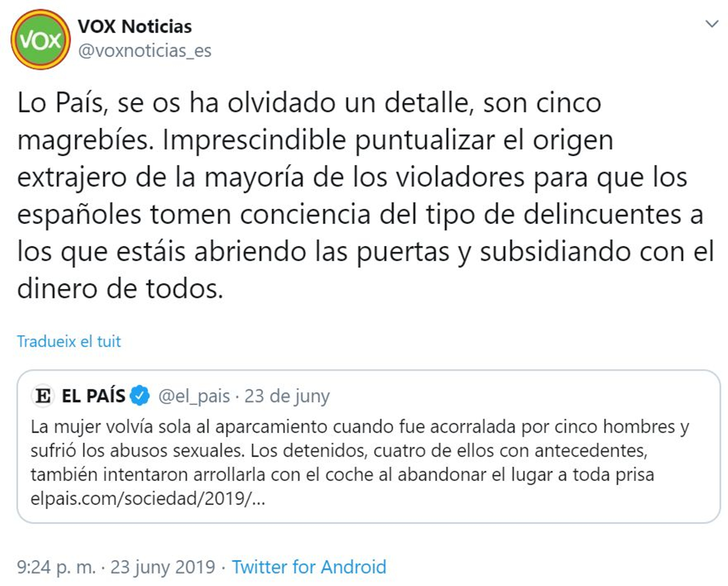Screen dimensions: 728x586
Task: Click the blue verified badge
Action: [x=140, y=396]
